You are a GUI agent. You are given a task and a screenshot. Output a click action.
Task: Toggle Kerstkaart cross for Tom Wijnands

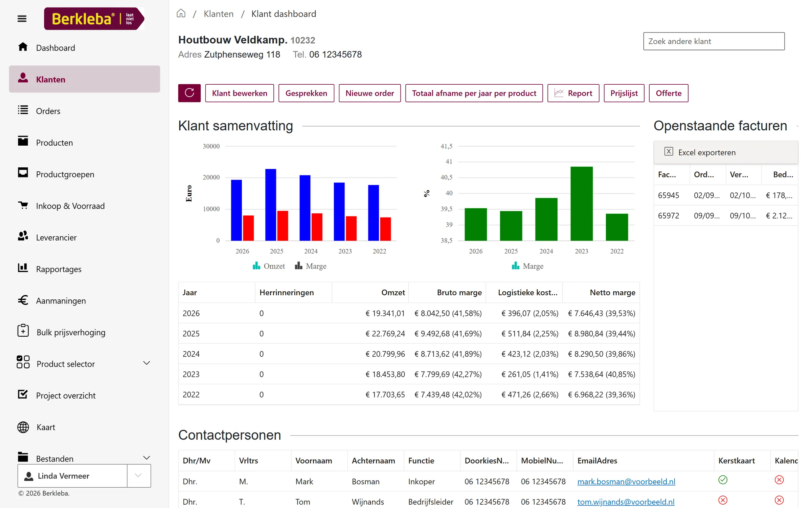point(723,500)
